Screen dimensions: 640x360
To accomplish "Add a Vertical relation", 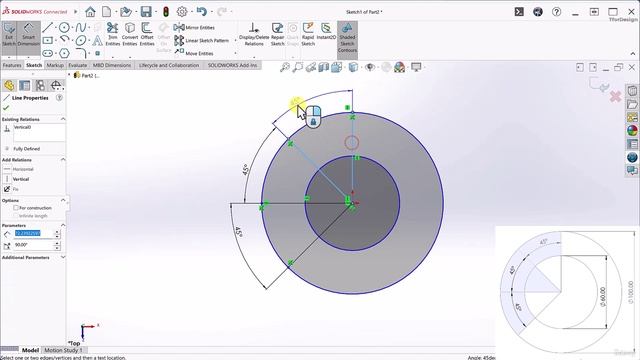I will (16, 179).
